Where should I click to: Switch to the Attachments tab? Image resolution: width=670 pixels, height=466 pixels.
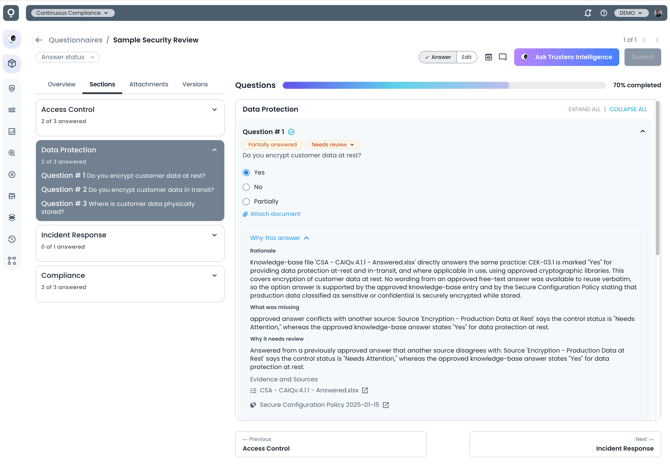pyautogui.click(x=149, y=84)
